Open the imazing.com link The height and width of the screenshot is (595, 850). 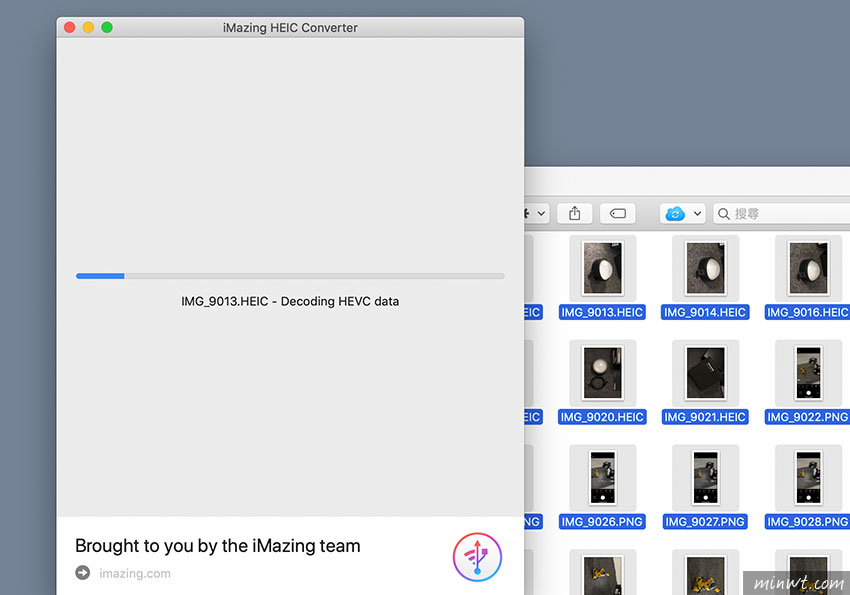click(x=134, y=573)
